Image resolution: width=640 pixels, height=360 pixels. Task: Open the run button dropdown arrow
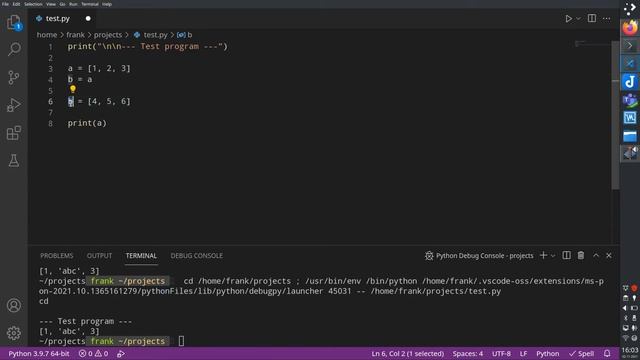pyautogui.click(x=578, y=18)
